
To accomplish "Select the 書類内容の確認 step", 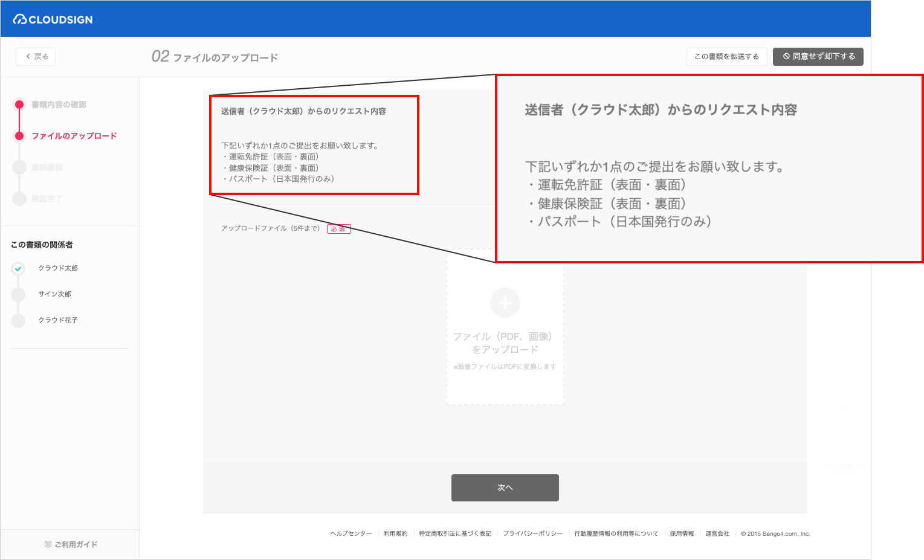I will tap(59, 105).
